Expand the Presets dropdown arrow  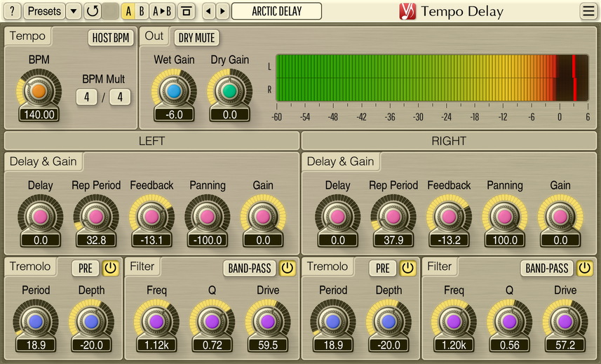tap(74, 11)
